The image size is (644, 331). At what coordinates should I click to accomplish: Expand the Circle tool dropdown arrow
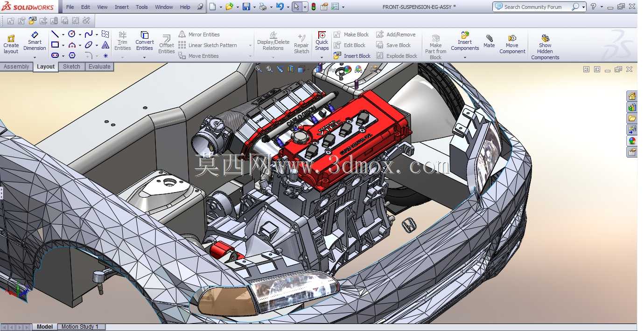(80, 34)
